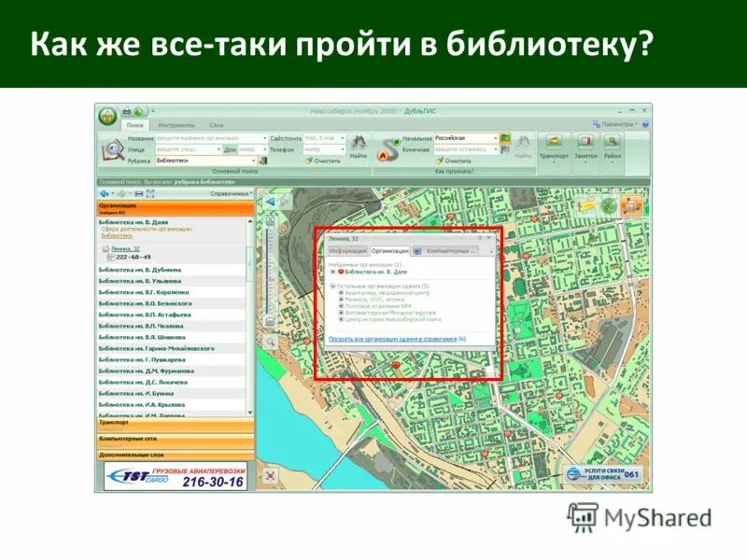Open the Справочники dropdown
747x560 pixels.
[x=231, y=194]
